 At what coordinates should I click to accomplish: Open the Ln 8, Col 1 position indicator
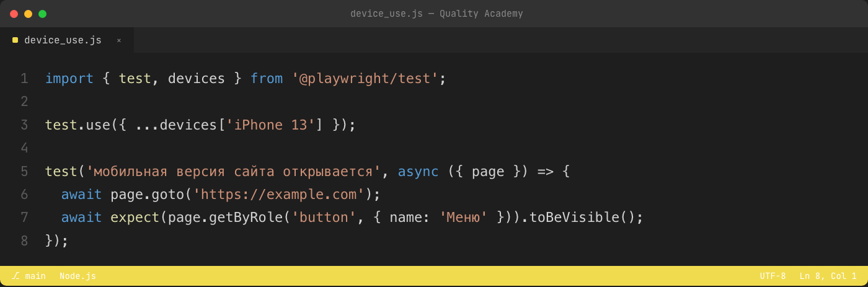pos(828,276)
